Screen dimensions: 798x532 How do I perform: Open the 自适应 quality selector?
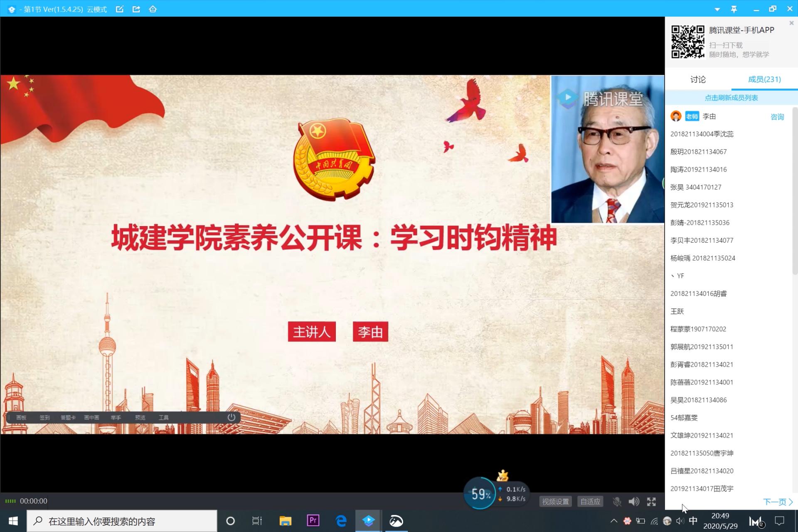point(590,502)
